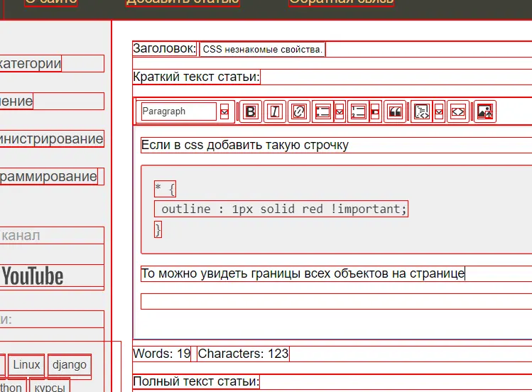This screenshot has height=392, width=532.
Task: Click the 'Заголовок:' label
Action: [x=165, y=49]
